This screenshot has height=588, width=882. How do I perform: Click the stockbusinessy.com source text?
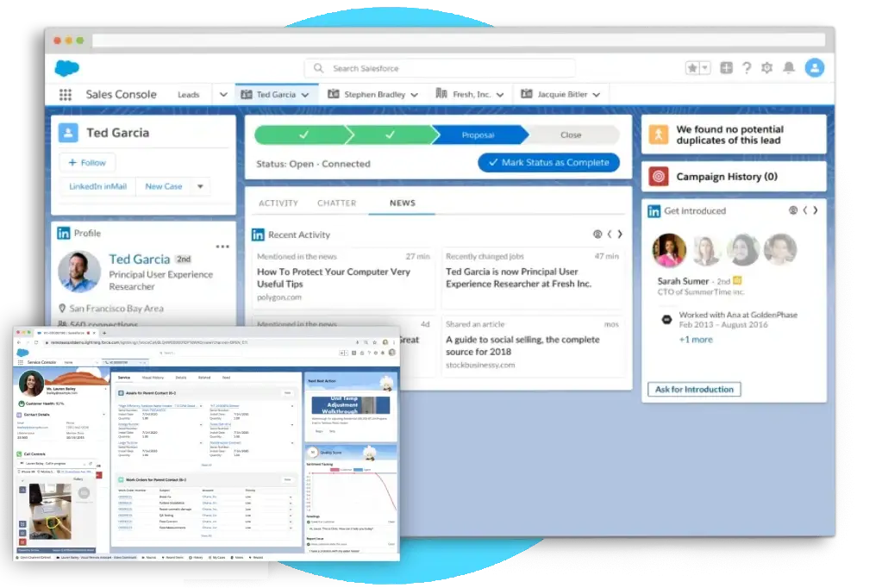(480, 366)
